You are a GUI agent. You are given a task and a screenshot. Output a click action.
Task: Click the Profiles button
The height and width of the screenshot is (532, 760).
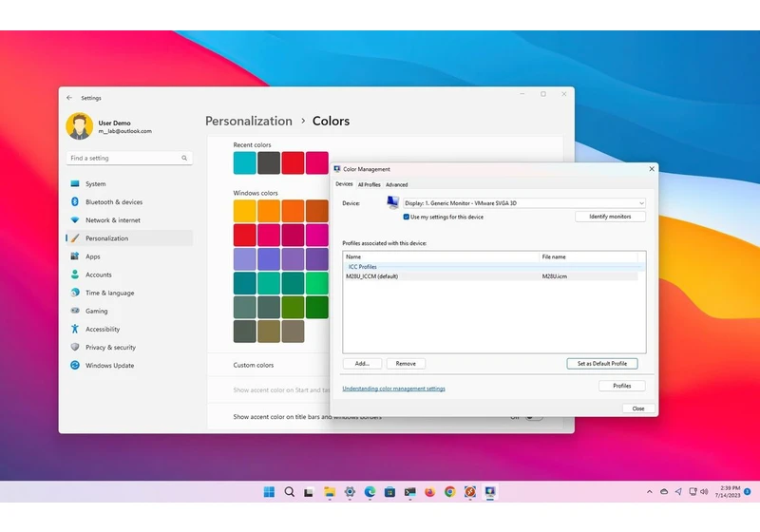tap(622, 386)
